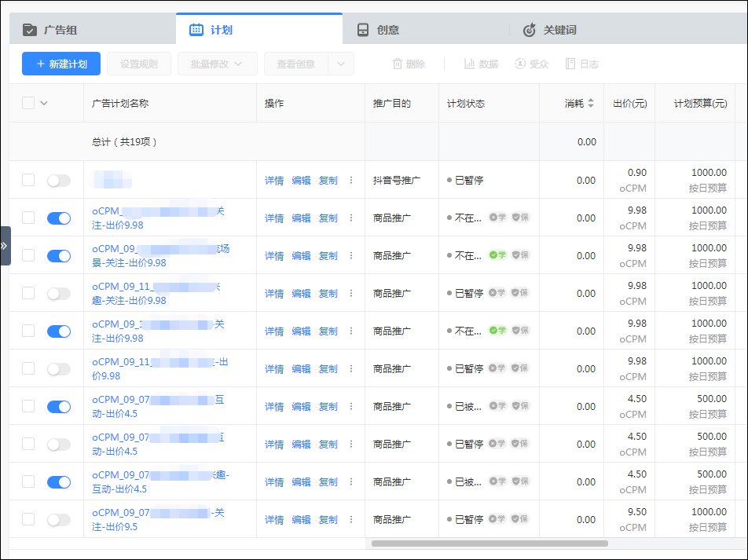Click the calendar icon on 计划 tab
This screenshot has width=748, height=560.
[x=196, y=30]
